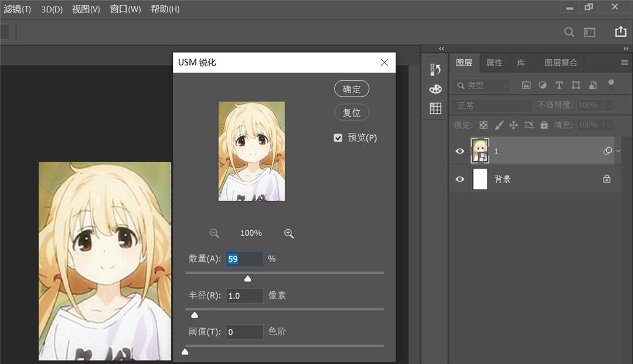Enable the lock transparent pixels icon
This screenshot has height=364, width=633.
[x=484, y=125]
